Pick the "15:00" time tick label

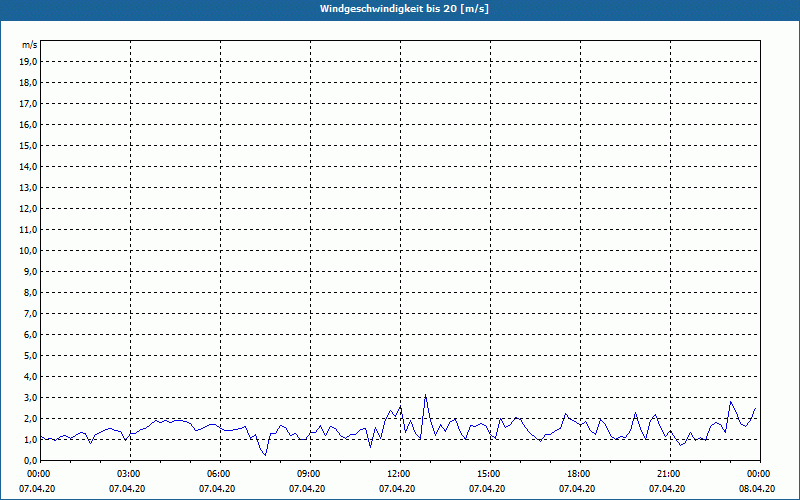[x=488, y=474]
